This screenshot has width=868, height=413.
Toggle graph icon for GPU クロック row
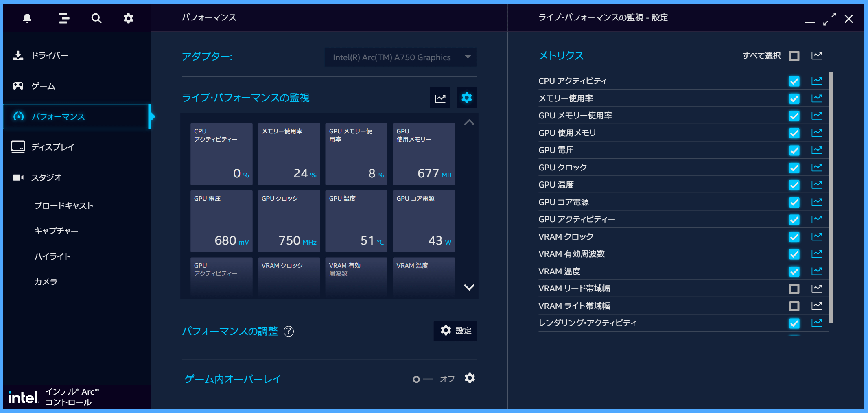[817, 167]
